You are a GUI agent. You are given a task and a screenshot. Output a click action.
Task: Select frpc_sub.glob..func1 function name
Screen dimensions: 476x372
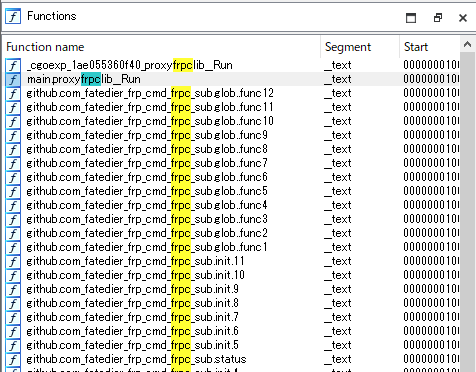147,247
